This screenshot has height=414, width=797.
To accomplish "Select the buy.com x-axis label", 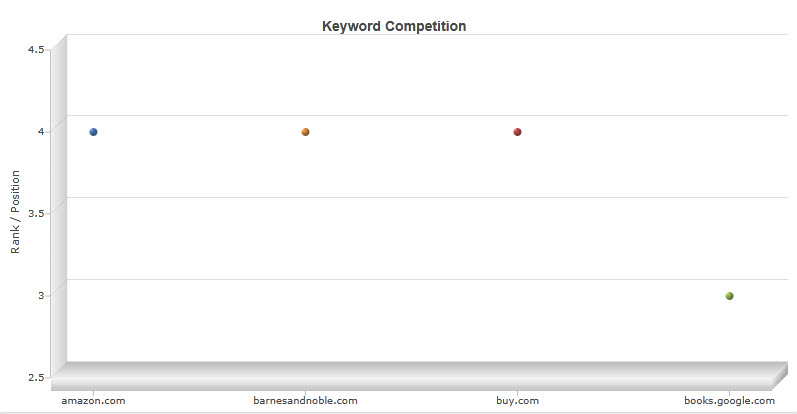I will [x=517, y=401].
